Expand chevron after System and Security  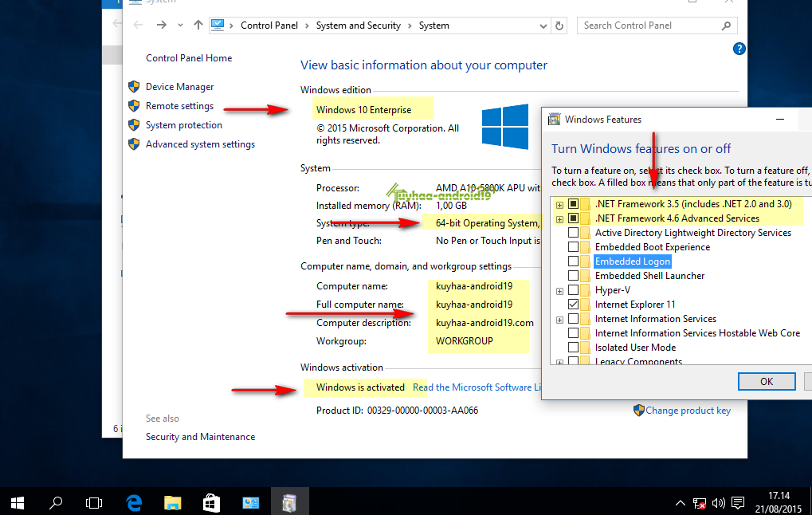click(x=410, y=26)
